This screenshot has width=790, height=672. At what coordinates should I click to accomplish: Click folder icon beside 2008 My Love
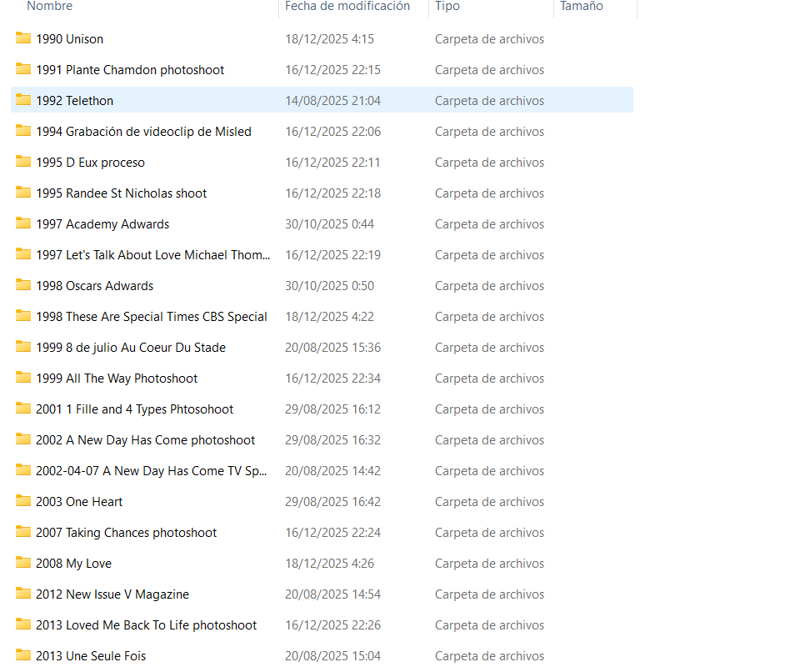pos(23,563)
